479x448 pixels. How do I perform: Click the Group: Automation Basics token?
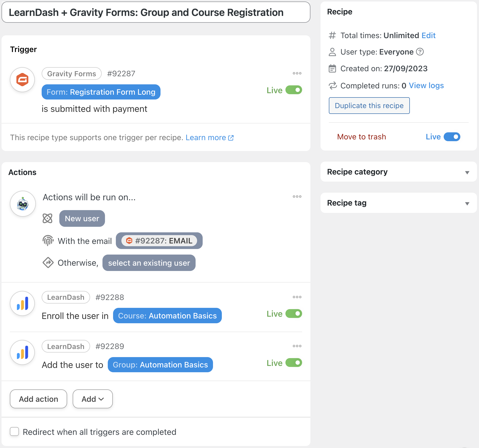[160, 365]
